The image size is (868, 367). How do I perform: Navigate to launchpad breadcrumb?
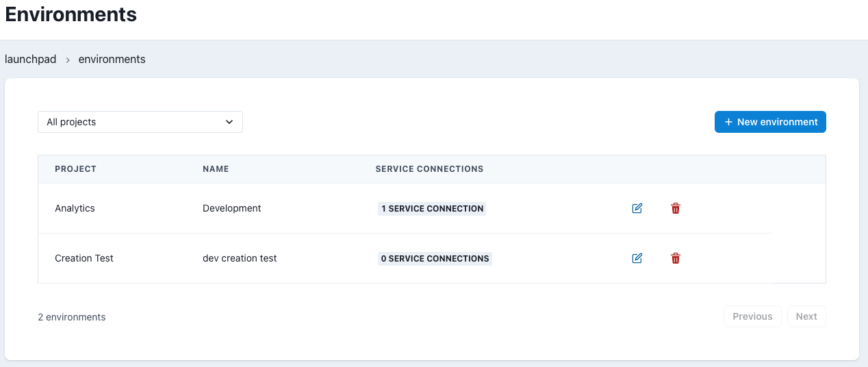31,59
